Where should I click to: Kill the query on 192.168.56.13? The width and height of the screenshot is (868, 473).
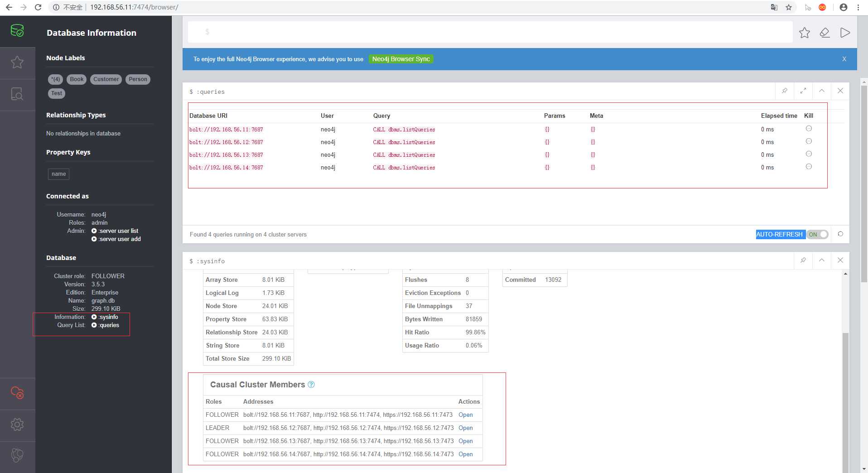coord(809,154)
